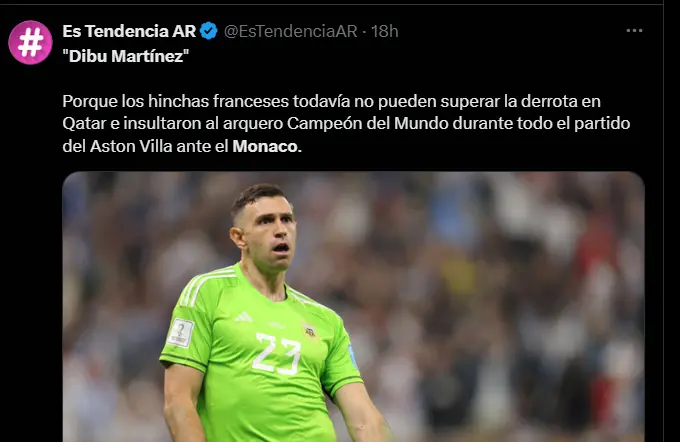Click the word Qatar in tweet
The width and height of the screenshot is (680, 442).
(x=84, y=124)
